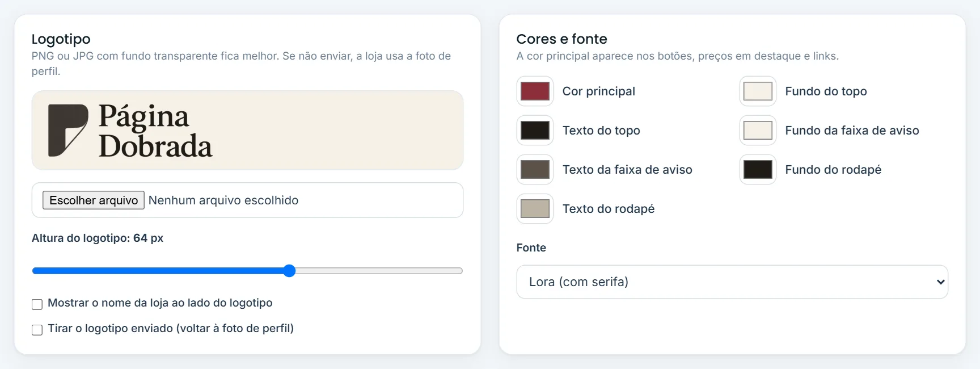
Task: Click the 'Fundo da faixa de aviso' label
Action: tap(852, 131)
